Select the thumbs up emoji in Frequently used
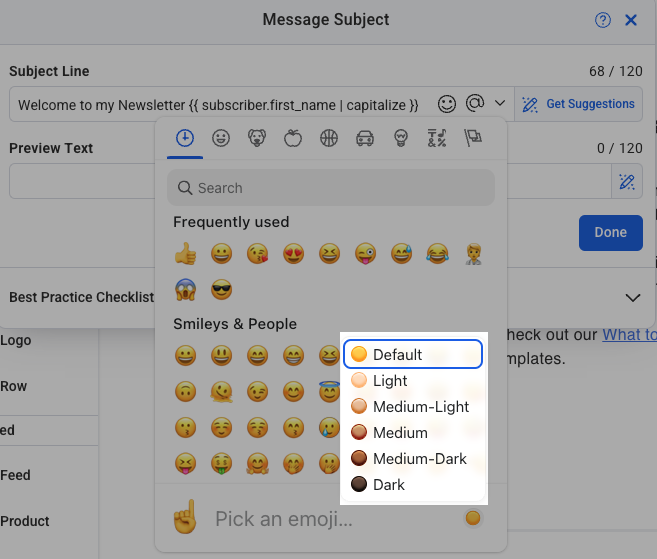Viewport: 657px width, 559px height. [x=185, y=254]
